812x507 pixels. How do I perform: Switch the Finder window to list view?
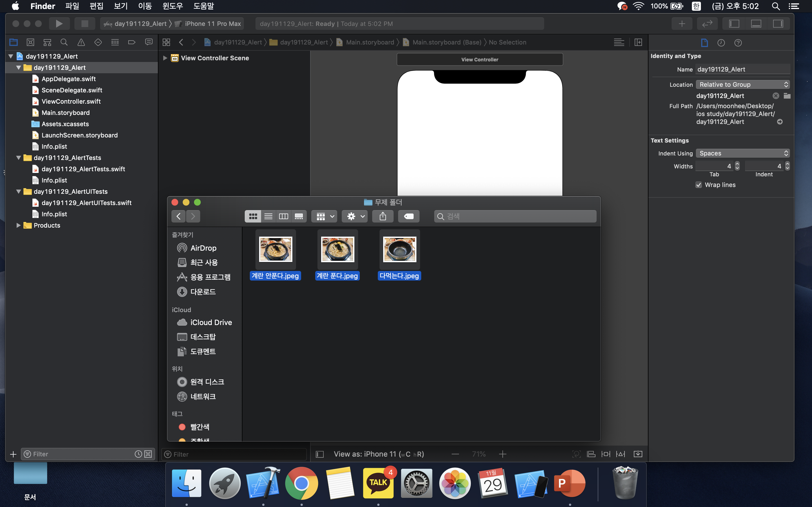[x=268, y=216]
